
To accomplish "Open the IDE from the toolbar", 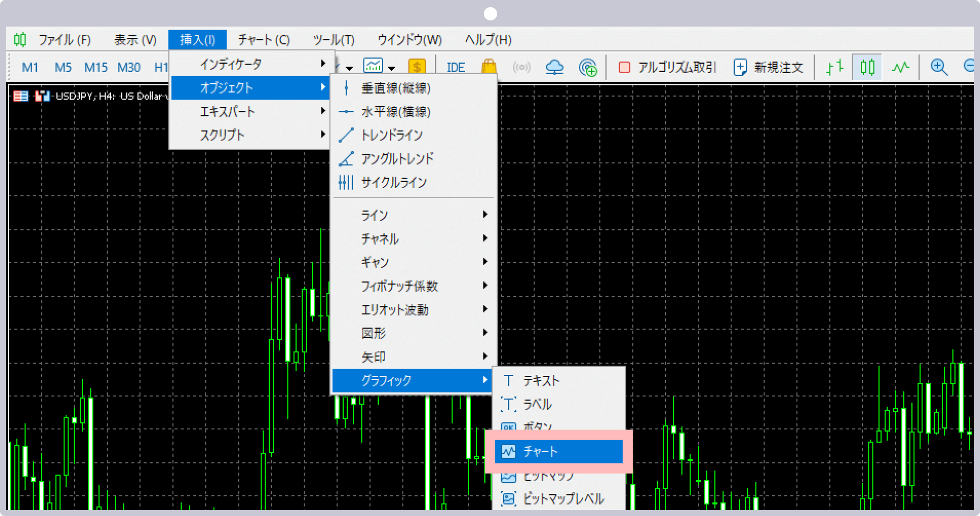I will (455, 67).
